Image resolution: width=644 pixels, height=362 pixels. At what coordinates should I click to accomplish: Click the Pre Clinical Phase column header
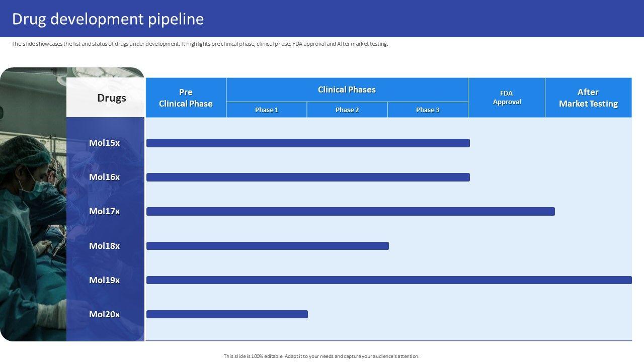pos(186,98)
